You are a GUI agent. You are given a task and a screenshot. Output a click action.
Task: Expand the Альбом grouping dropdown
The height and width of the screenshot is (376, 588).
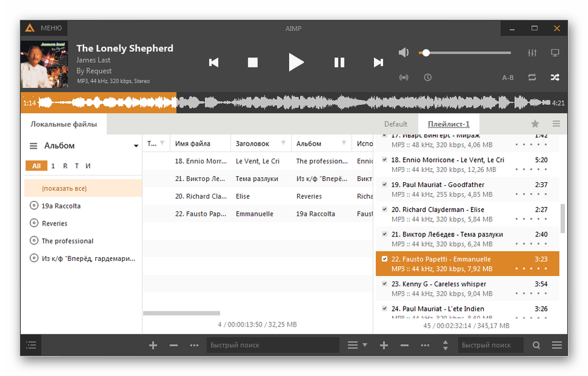click(x=136, y=146)
